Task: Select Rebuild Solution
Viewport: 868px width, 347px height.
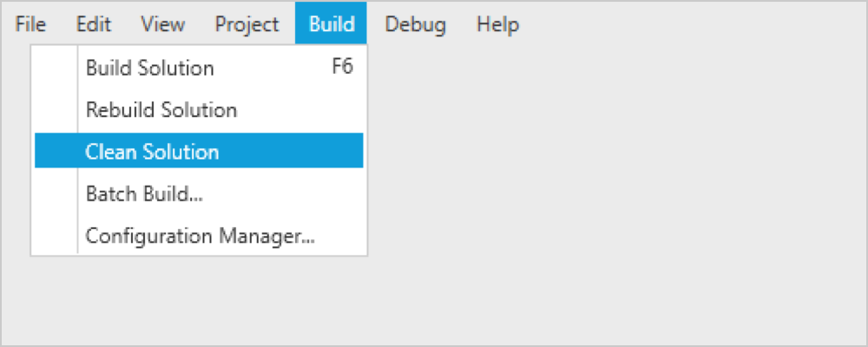Action: coord(161,110)
